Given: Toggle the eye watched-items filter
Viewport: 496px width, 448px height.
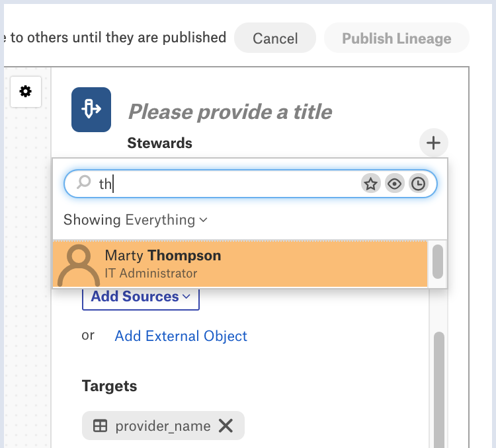Looking at the screenshot, I should [x=394, y=184].
